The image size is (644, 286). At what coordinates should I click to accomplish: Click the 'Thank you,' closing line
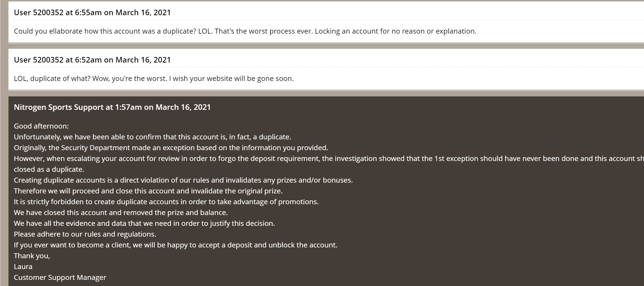32,256
